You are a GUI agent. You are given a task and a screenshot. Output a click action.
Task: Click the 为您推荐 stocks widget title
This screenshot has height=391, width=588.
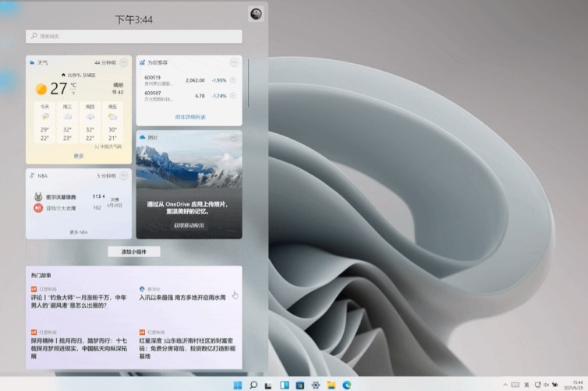point(158,62)
